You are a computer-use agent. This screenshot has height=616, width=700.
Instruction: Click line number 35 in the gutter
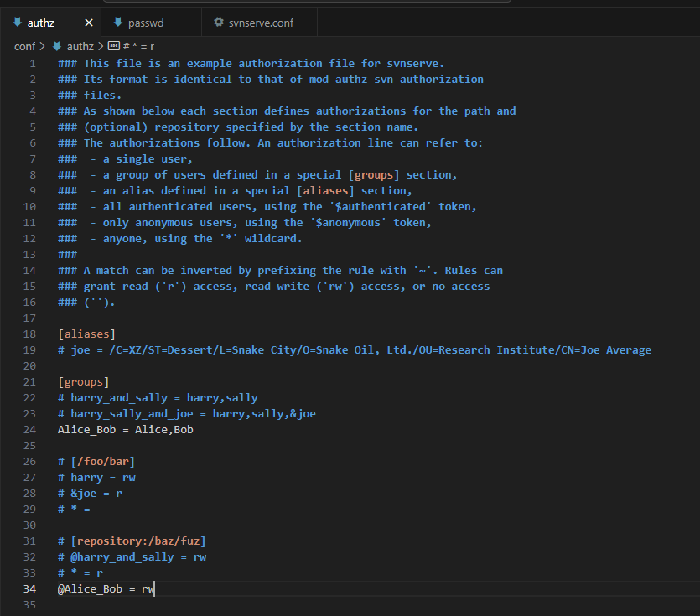(x=29, y=605)
